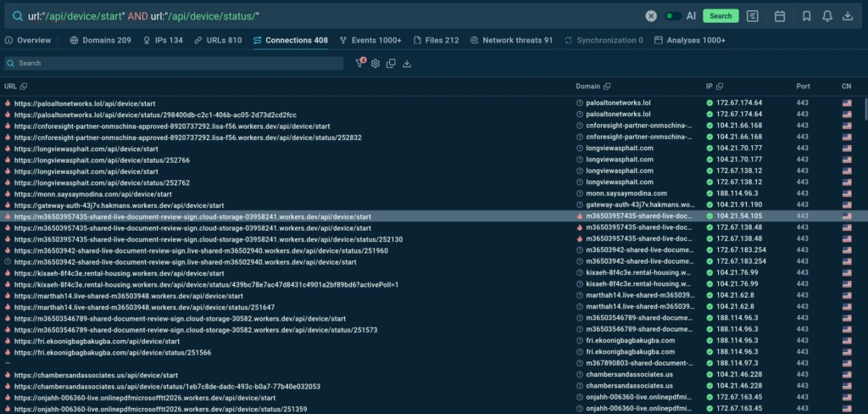Viewport: 868px width, 414px height.
Task: Select the Connections 408 tab
Action: [291, 41]
